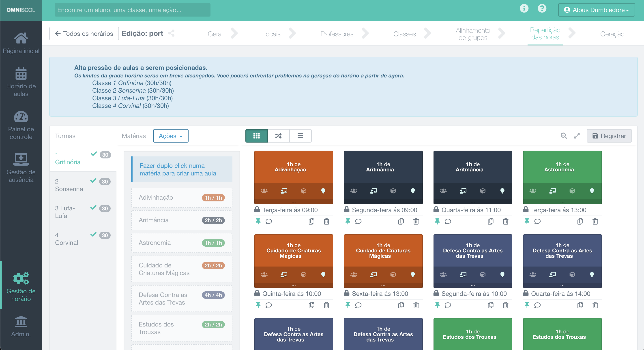Click the Registrar save button
The height and width of the screenshot is (350, 644).
pos(609,136)
